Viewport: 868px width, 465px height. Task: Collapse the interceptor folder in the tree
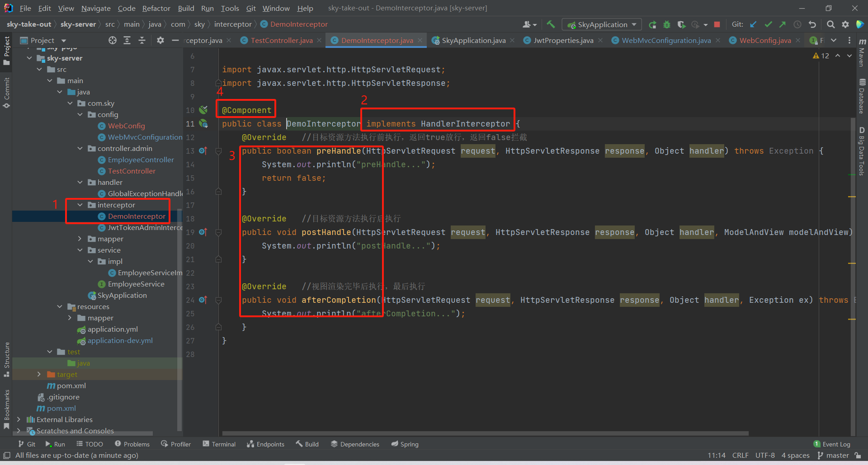[80, 205]
